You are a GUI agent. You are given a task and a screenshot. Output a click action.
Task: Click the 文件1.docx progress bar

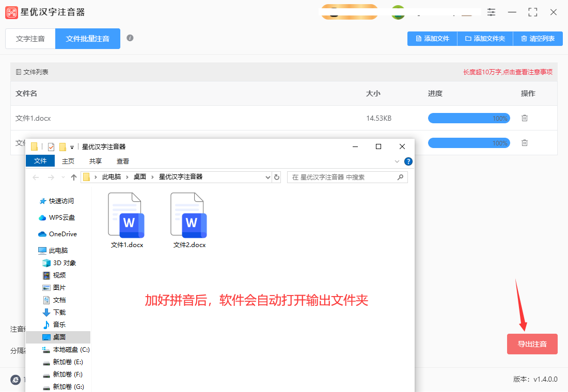469,118
